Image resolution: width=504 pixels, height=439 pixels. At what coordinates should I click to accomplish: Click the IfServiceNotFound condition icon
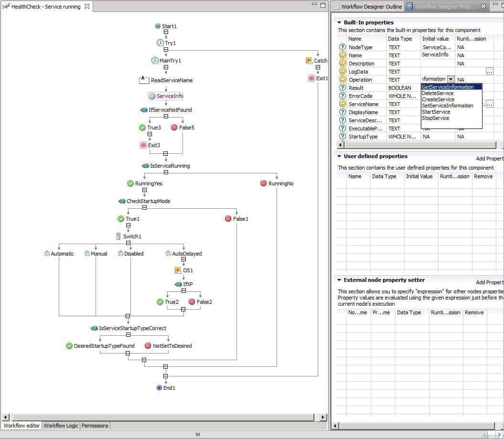pyautogui.click(x=144, y=110)
